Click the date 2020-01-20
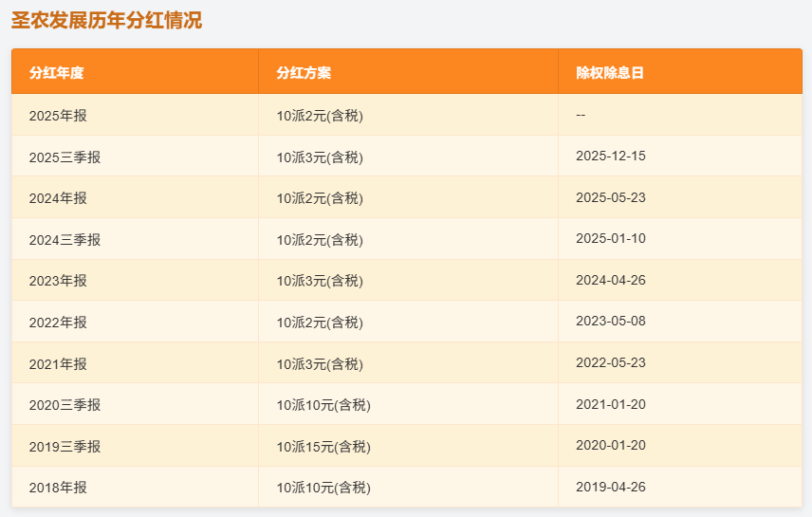 click(611, 445)
